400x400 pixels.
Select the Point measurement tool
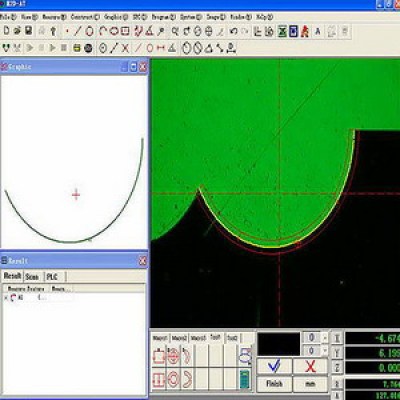(x=67, y=32)
